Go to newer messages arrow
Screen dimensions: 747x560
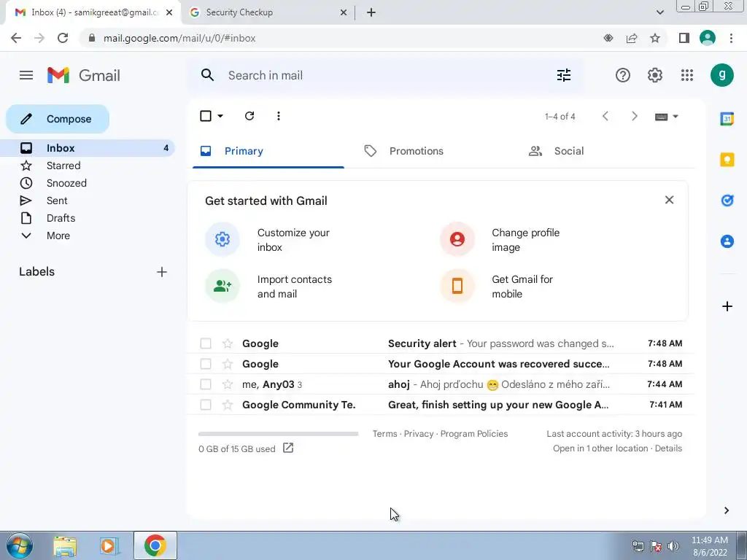[605, 116]
